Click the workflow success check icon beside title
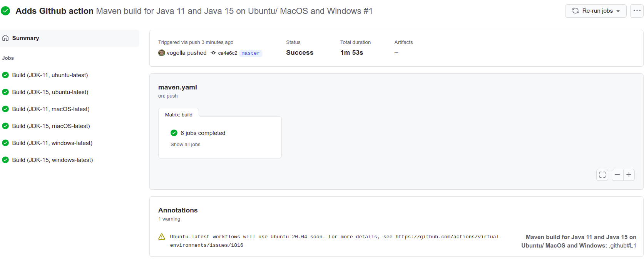644x273 pixels. (x=5, y=11)
